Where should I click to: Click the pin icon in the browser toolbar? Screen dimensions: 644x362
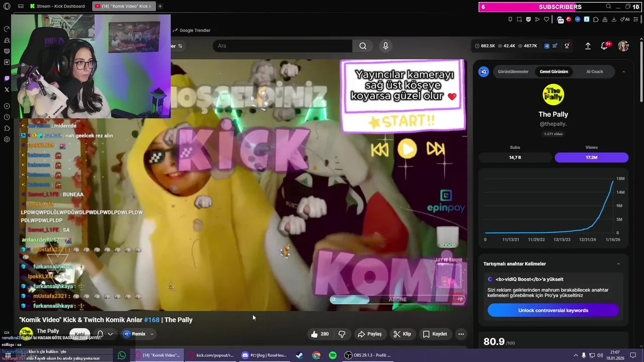tap(510, 19)
